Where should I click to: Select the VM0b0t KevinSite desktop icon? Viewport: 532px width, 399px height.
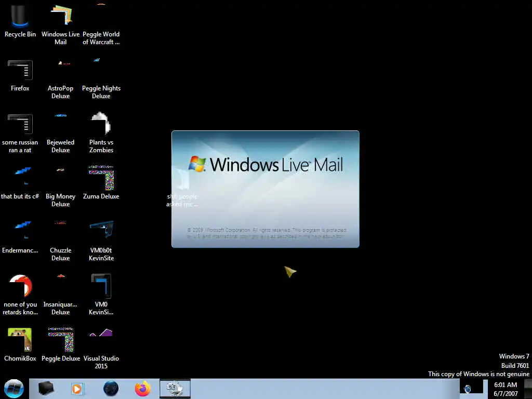(x=101, y=240)
